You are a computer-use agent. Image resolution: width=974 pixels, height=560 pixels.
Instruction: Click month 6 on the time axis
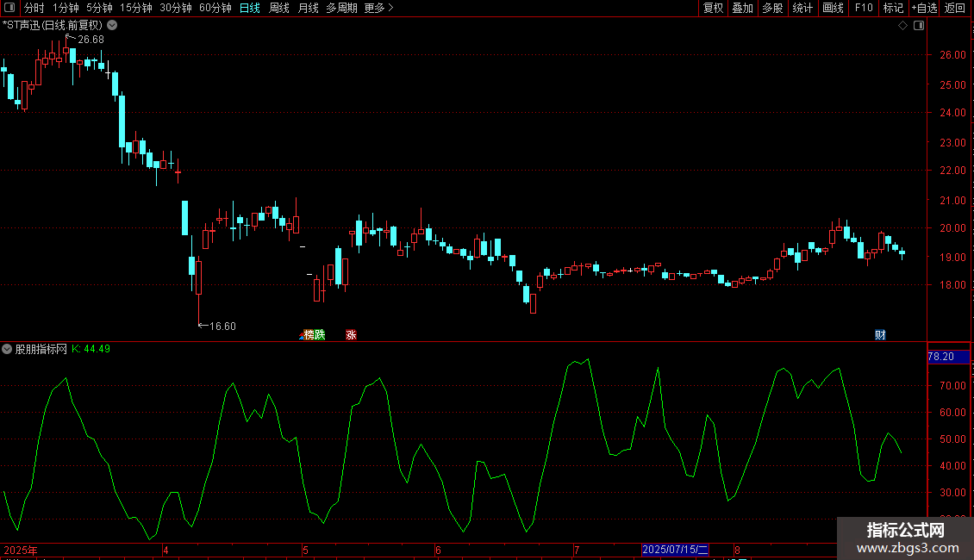pos(438,550)
